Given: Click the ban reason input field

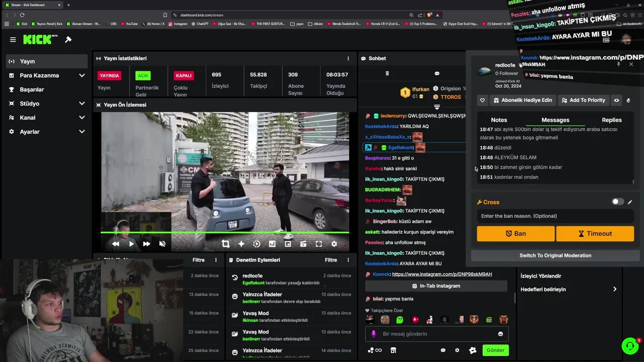Looking at the screenshot, I should click(x=555, y=216).
